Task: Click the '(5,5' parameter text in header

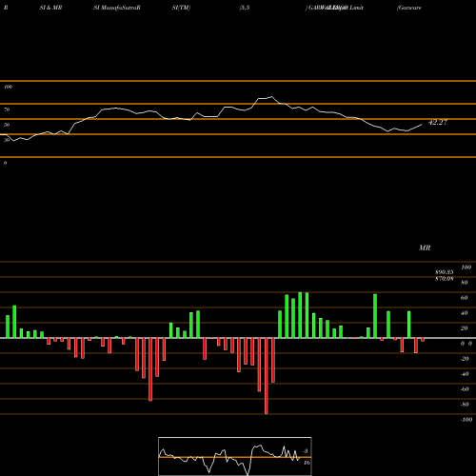Action: tap(245, 8)
